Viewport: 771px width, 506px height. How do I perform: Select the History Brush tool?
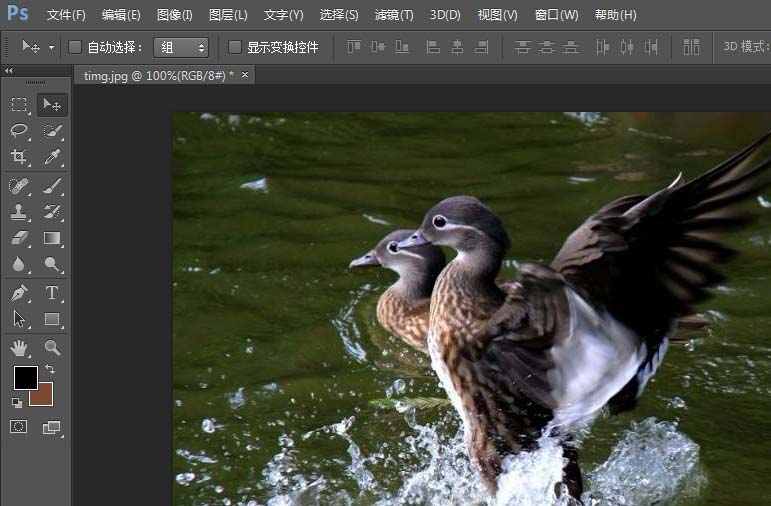coord(52,212)
